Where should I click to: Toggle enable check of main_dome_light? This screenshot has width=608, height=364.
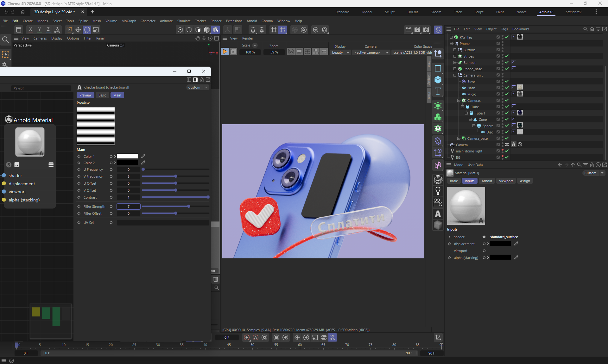pos(507,151)
